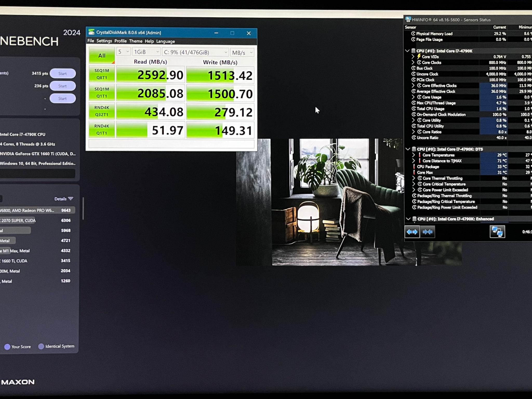Collapse the i7-4790K DTS section
The image size is (532, 399).
(408, 149)
